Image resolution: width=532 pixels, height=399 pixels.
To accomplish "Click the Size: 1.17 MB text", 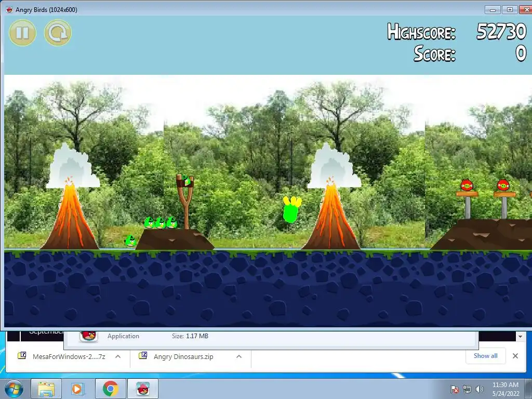I will [x=190, y=336].
